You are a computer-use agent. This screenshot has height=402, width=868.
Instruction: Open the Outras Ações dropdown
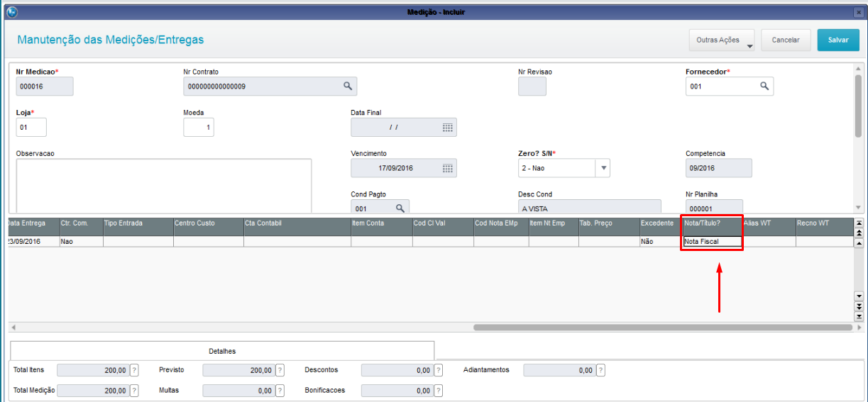click(722, 40)
